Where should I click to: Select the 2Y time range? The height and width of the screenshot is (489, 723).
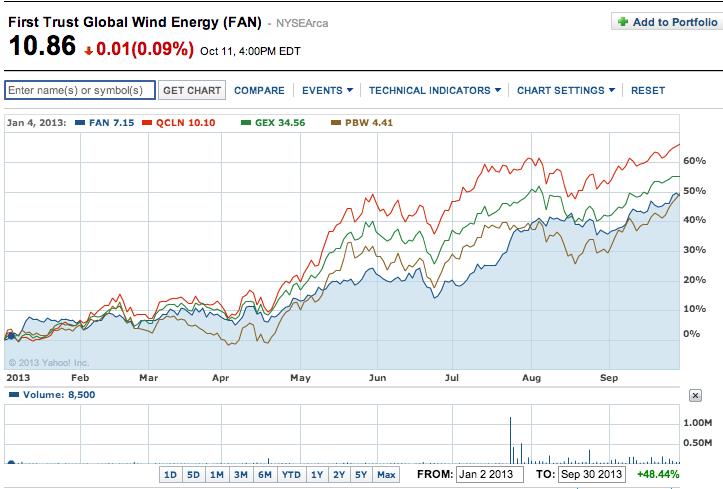pyautogui.click(x=339, y=475)
